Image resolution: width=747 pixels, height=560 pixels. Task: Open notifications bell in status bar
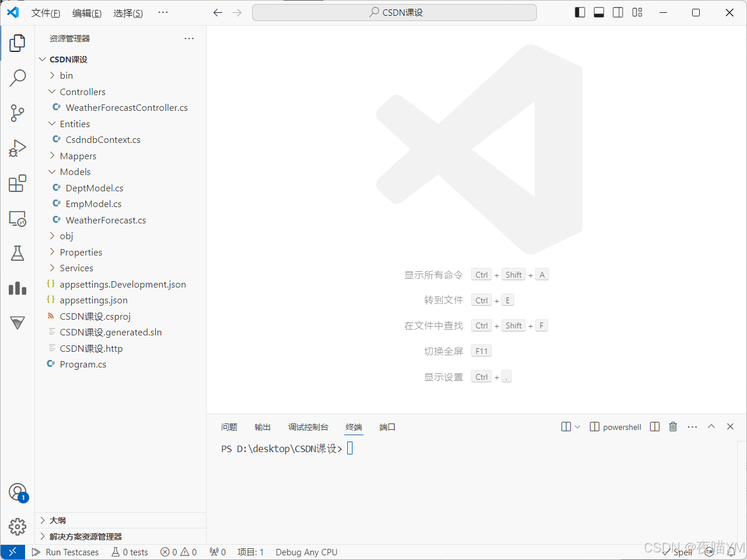[x=731, y=552]
